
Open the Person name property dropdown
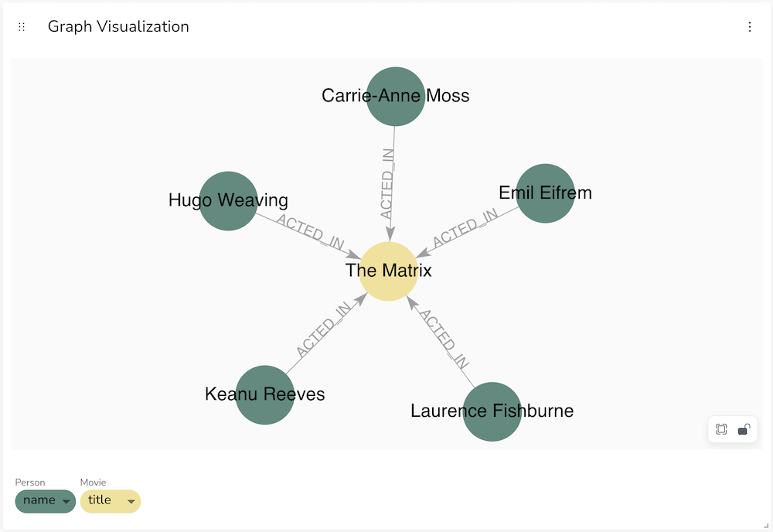pyautogui.click(x=46, y=501)
